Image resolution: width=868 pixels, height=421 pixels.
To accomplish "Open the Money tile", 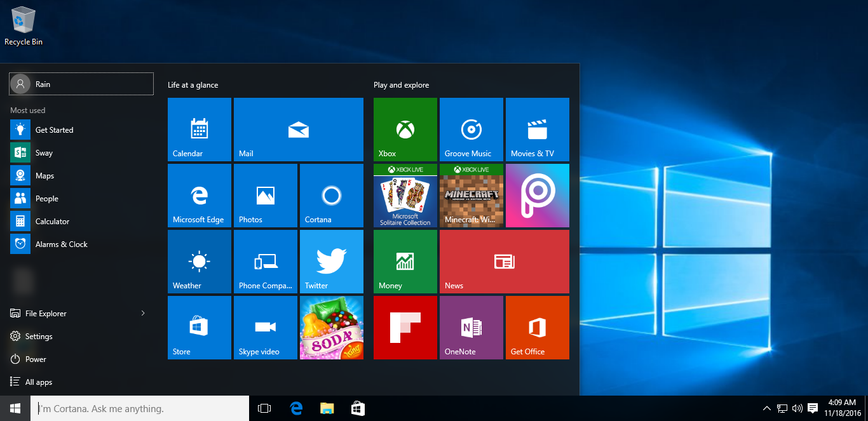I will click(x=405, y=262).
